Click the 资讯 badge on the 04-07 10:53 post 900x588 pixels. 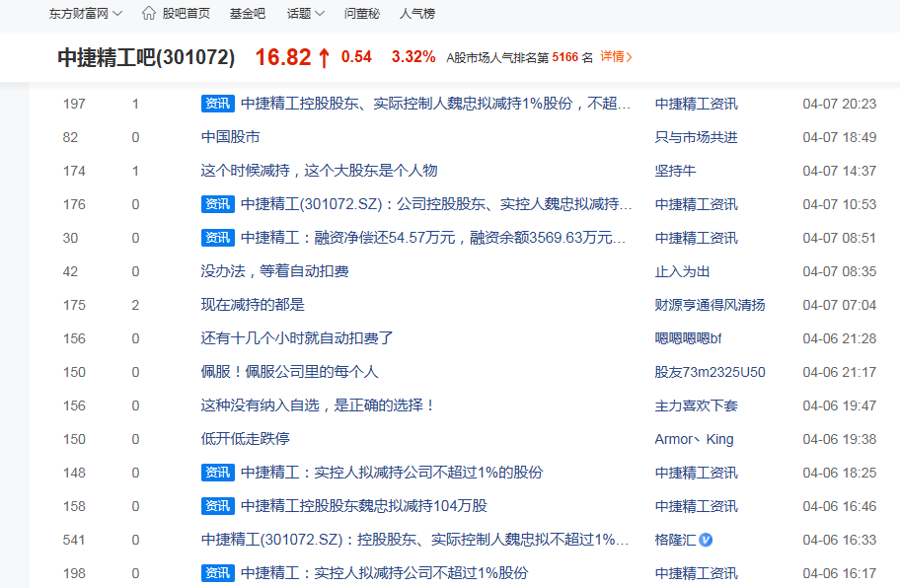pyautogui.click(x=217, y=204)
